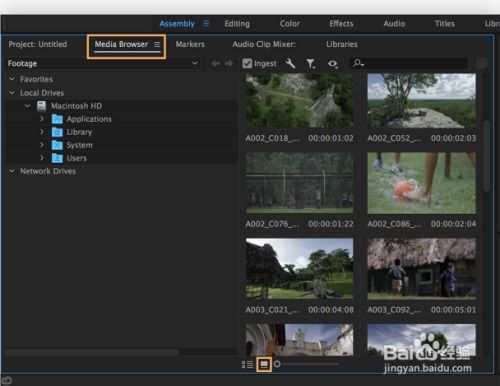The height and width of the screenshot is (386, 500).
Task: Collapse the Local Drives section
Action: pyautogui.click(x=12, y=92)
